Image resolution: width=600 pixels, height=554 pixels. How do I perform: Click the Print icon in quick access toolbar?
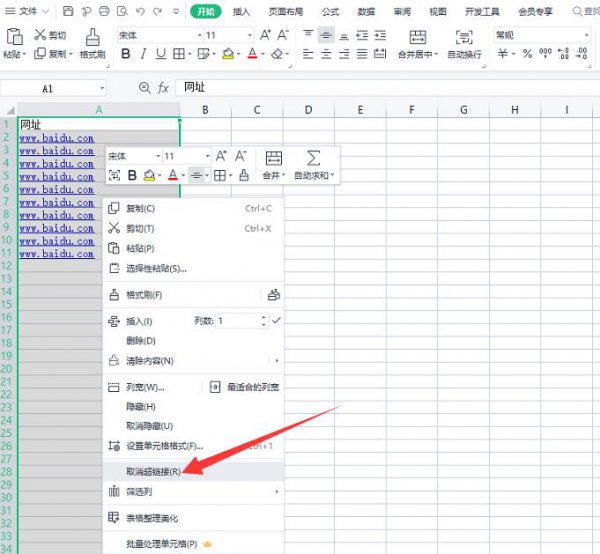tap(104, 11)
